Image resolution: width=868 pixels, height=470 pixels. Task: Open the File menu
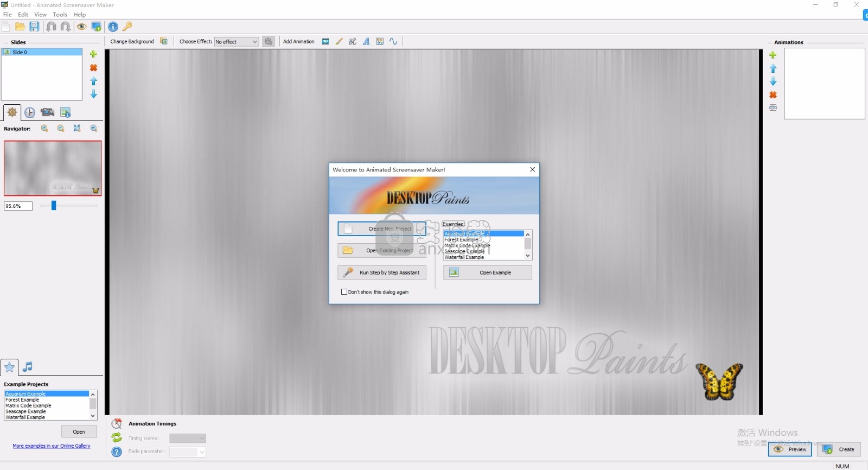coord(8,15)
